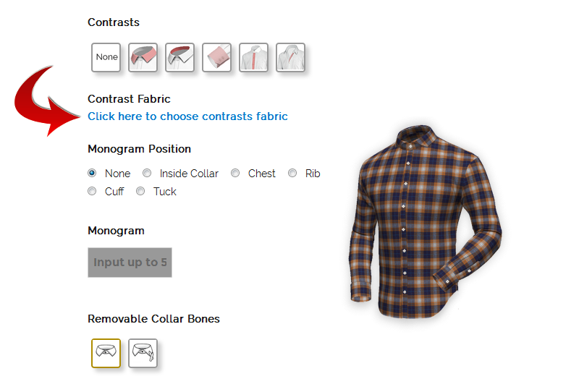The height and width of the screenshot is (392, 579).
Task: Select 'Tuck' monogram position radio
Action: (140, 191)
